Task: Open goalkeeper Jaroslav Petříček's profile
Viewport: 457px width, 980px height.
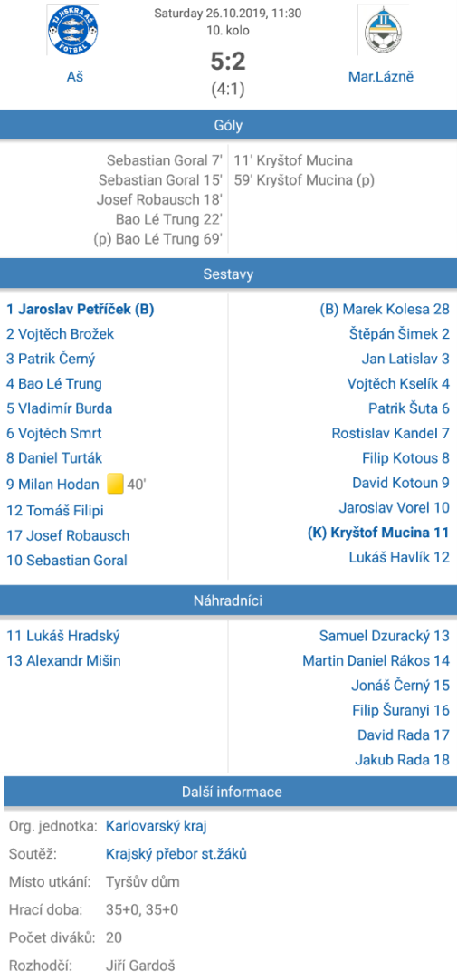Action: [x=81, y=310]
